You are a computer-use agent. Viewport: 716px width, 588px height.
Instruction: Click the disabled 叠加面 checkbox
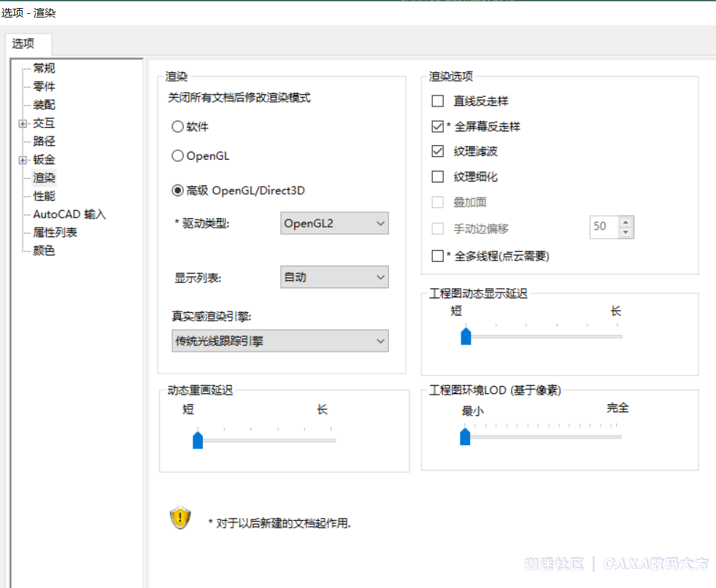[x=437, y=202]
